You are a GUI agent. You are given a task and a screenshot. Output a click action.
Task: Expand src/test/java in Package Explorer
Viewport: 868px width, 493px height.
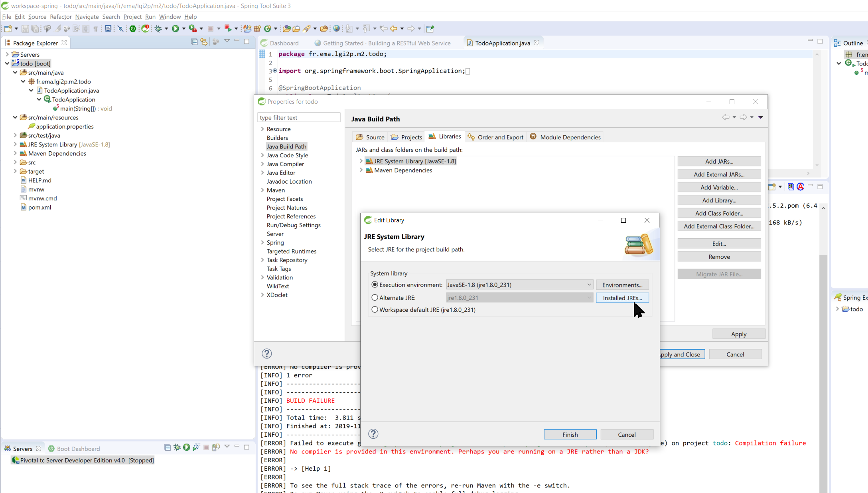coord(15,135)
